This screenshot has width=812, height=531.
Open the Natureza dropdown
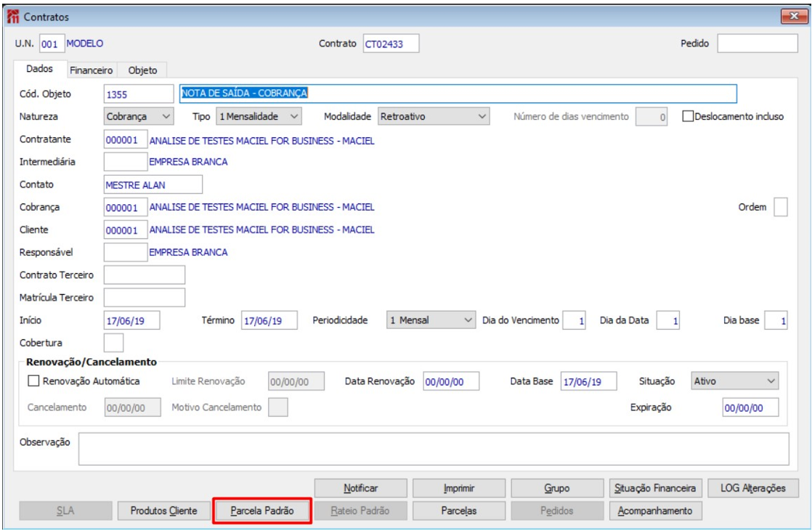[x=139, y=116]
